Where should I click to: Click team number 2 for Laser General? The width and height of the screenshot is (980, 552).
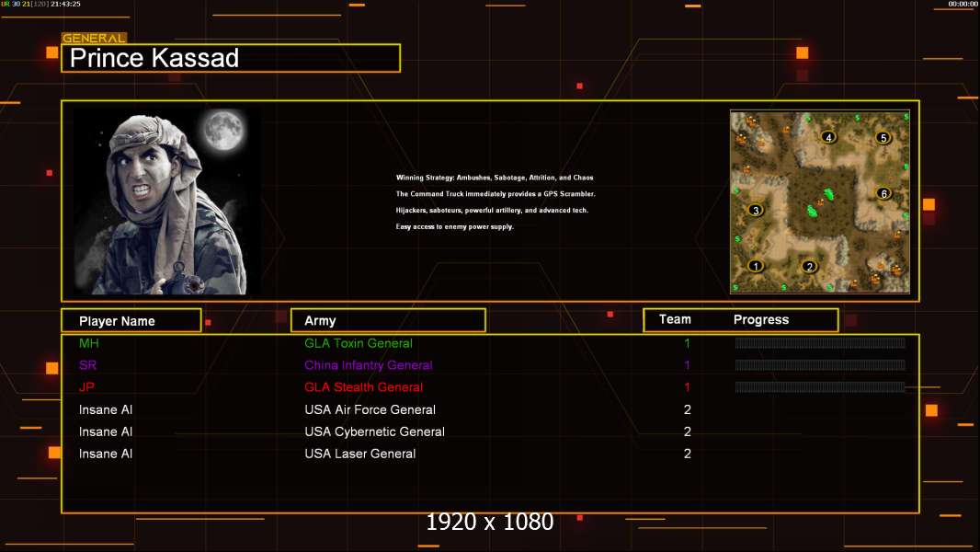(x=687, y=454)
